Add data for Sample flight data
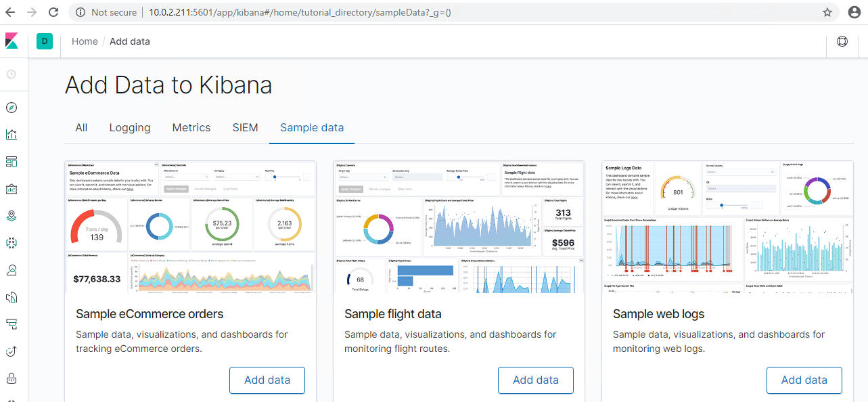 [536, 380]
